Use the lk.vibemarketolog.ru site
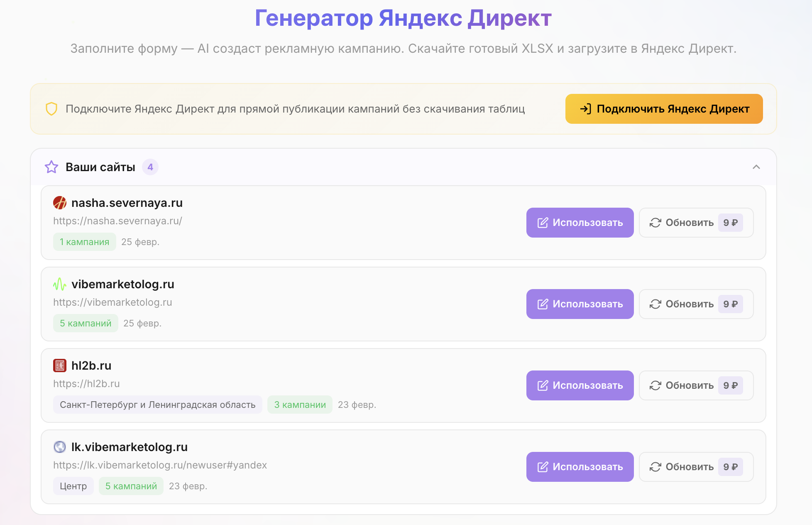 [x=580, y=467]
